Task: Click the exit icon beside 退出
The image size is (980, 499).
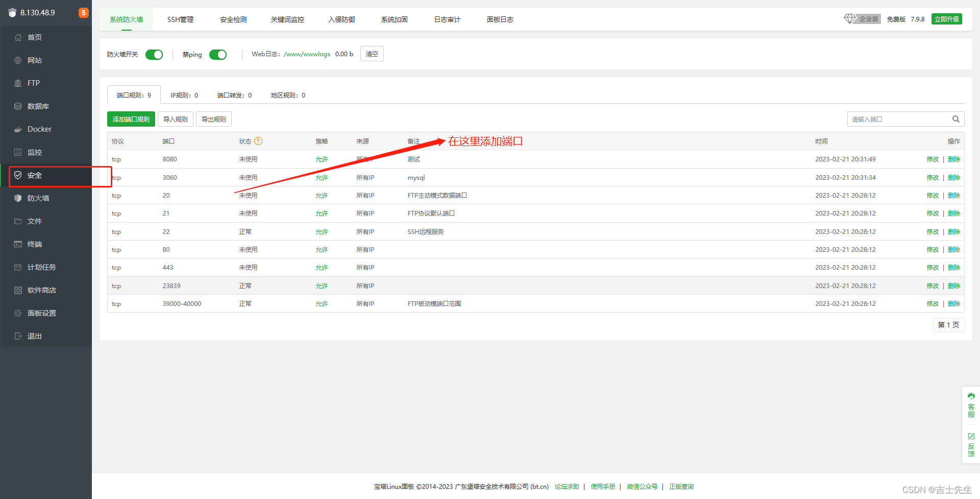Action: [x=18, y=336]
